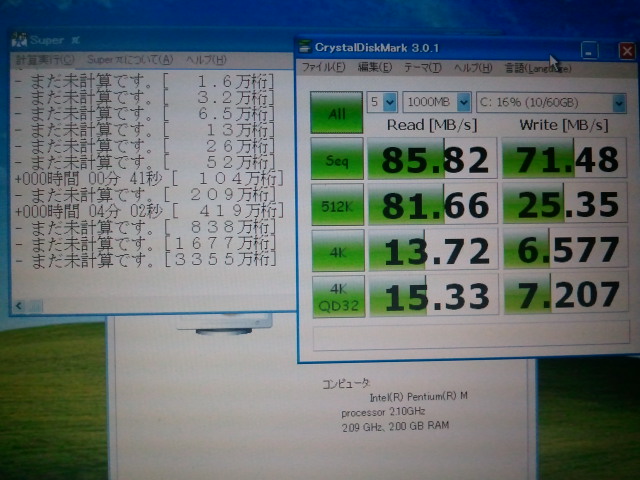Click the empty comment field below results

click(x=471, y=336)
